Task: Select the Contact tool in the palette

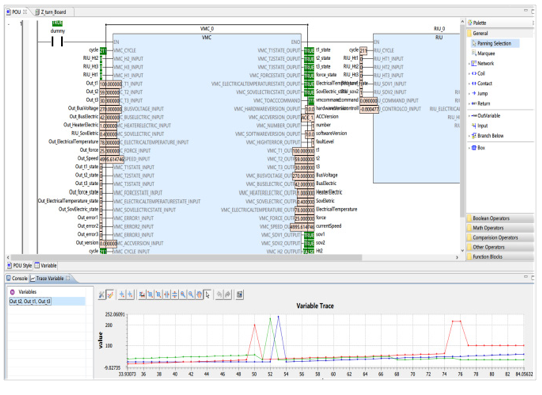Action: coord(484,83)
